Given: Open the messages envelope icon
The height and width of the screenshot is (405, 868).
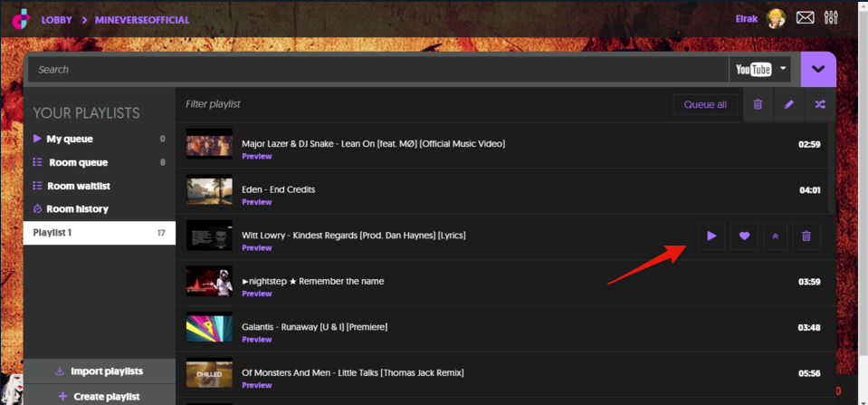Looking at the screenshot, I should (x=806, y=18).
